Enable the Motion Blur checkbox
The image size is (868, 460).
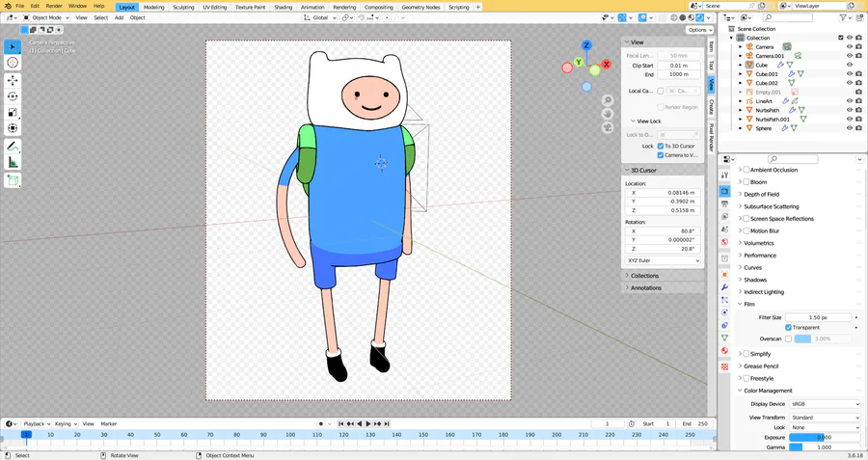click(746, 230)
